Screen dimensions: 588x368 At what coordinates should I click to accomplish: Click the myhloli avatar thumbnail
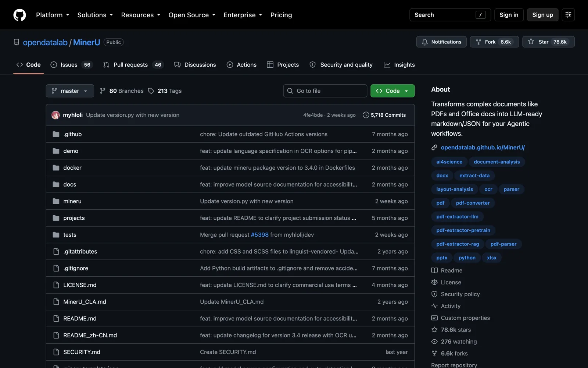[x=55, y=115]
